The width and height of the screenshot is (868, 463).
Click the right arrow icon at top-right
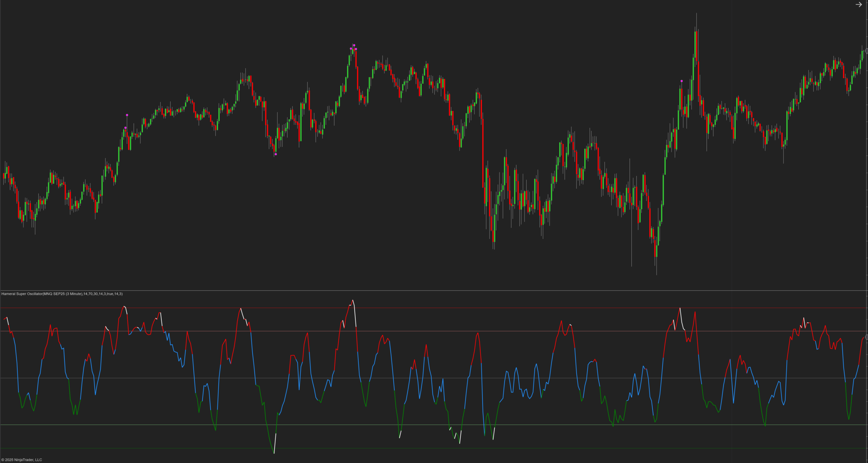[x=859, y=5]
